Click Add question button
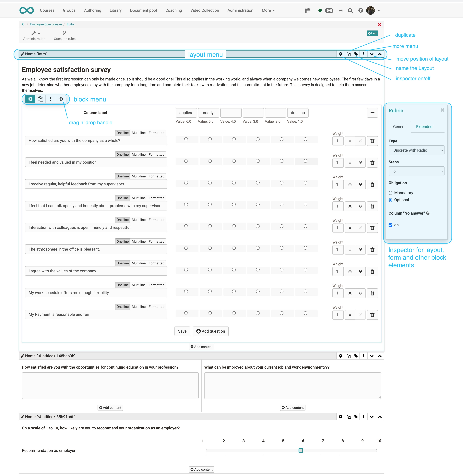 211,331
